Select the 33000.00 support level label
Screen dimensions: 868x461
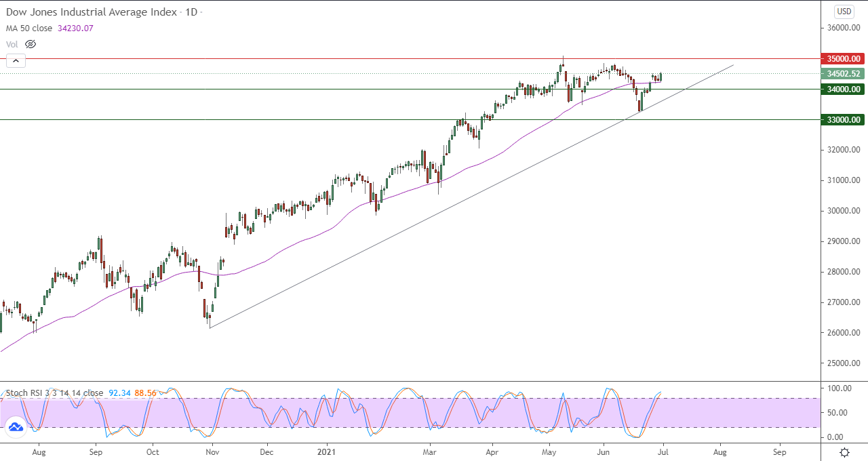(x=842, y=119)
